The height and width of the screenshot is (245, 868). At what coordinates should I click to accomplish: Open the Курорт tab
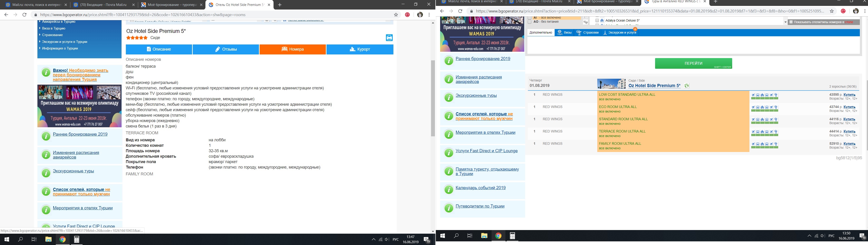(360, 49)
